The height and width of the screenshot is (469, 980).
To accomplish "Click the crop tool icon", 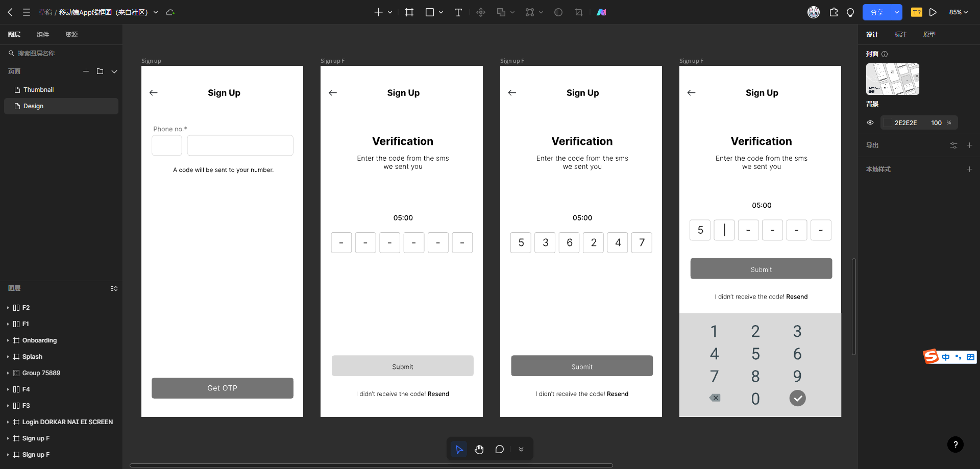I will point(579,12).
